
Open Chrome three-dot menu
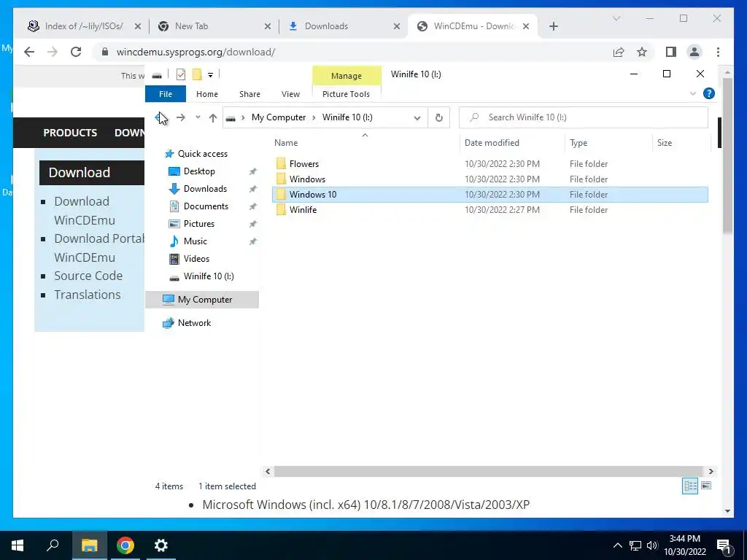coord(718,52)
